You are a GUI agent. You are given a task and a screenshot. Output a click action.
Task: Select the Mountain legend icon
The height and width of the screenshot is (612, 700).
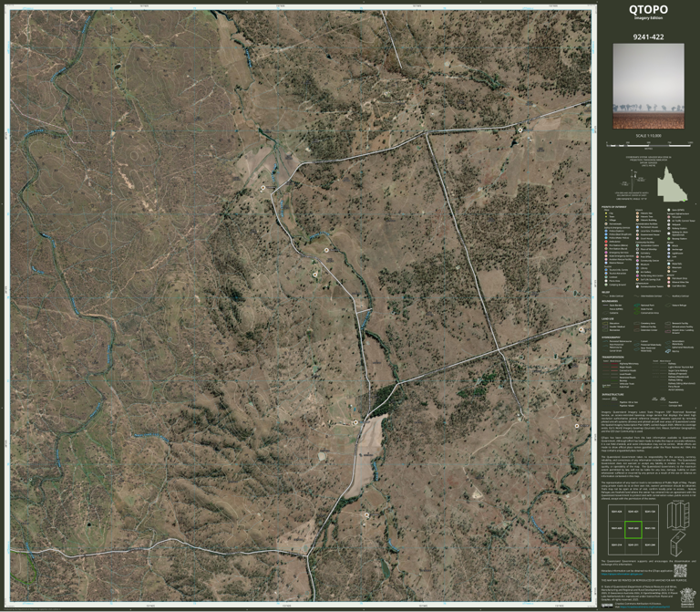669,267
